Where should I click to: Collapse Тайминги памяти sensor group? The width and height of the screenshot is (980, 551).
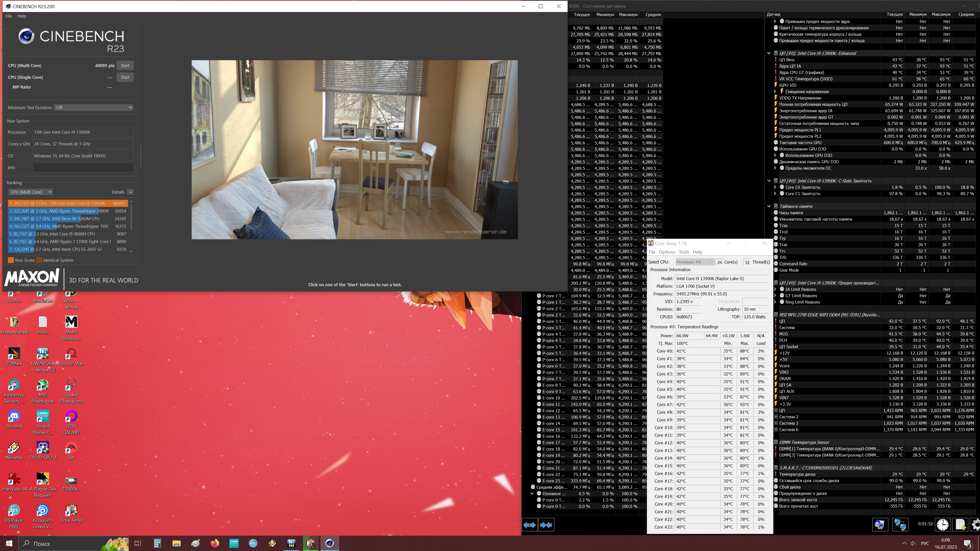(x=769, y=206)
